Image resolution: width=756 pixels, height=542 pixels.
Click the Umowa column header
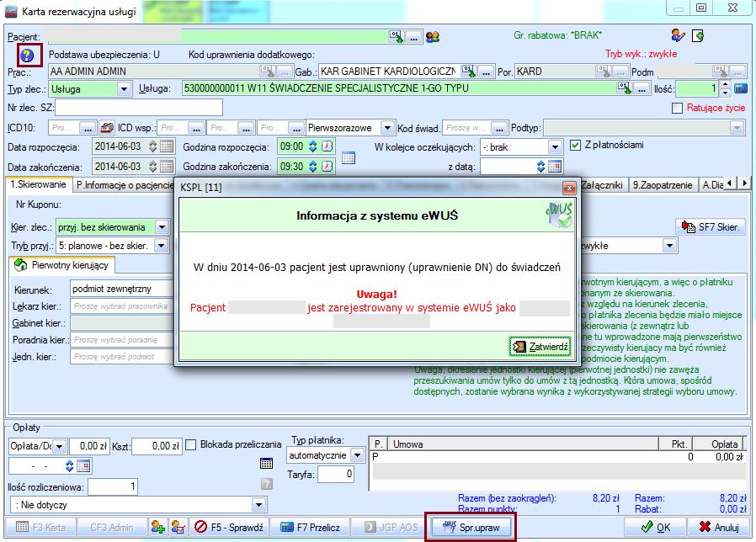click(524, 444)
